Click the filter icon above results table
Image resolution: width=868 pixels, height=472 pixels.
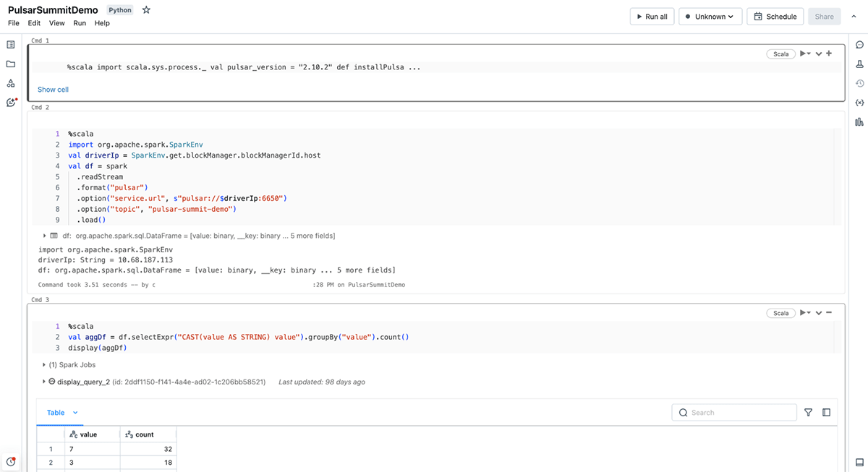(x=809, y=413)
